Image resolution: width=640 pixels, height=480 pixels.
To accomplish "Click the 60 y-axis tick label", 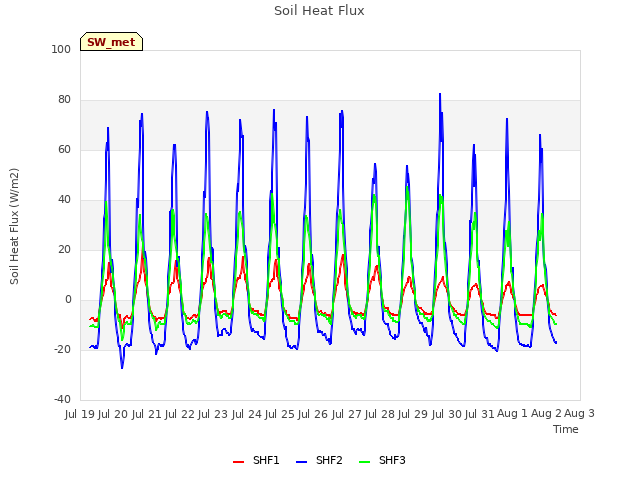I will coord(64,149).
